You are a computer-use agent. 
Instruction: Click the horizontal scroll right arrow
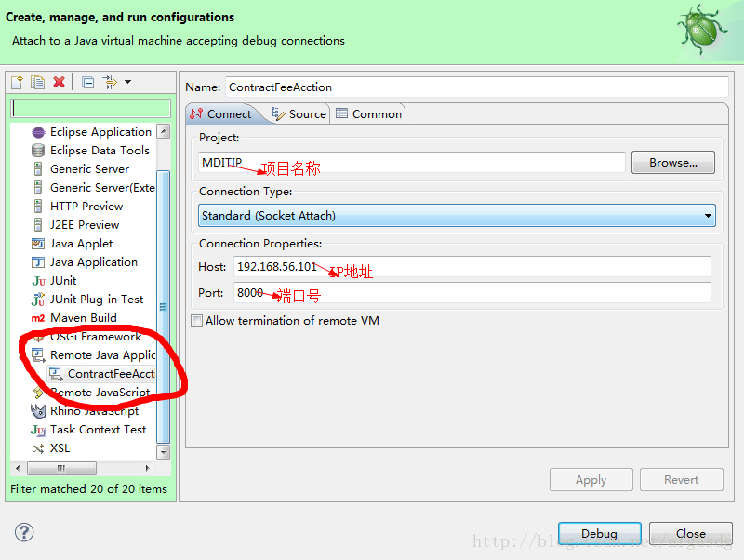click(x=147, y=469)
